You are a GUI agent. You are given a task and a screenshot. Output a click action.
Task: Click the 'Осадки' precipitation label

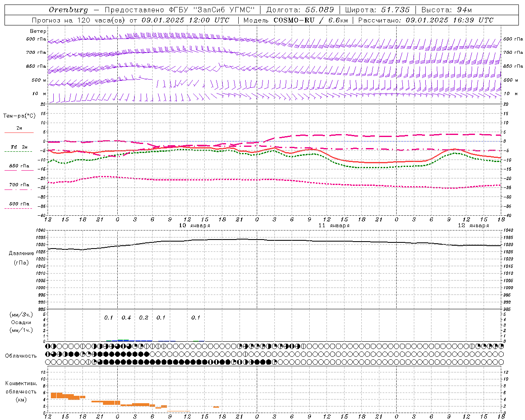tap(21, 322)
